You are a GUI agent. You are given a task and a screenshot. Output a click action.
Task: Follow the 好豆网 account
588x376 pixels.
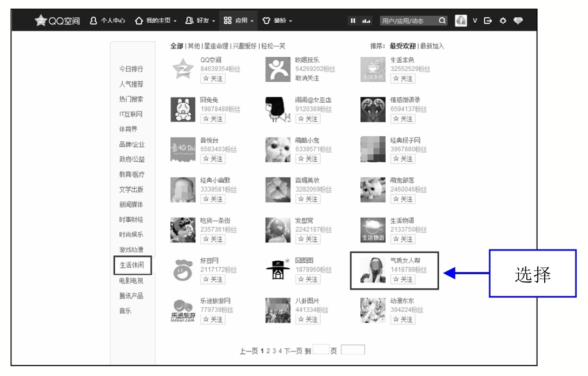click(213, 279)
